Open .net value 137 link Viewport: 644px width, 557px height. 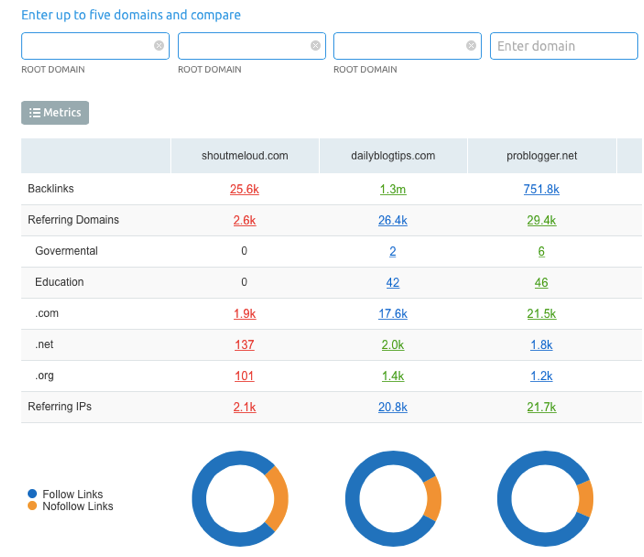coord(244,345)
